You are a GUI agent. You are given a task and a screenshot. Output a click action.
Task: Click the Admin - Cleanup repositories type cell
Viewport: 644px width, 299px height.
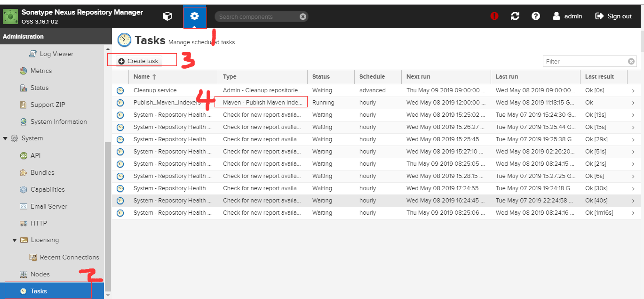coord(262,90)
